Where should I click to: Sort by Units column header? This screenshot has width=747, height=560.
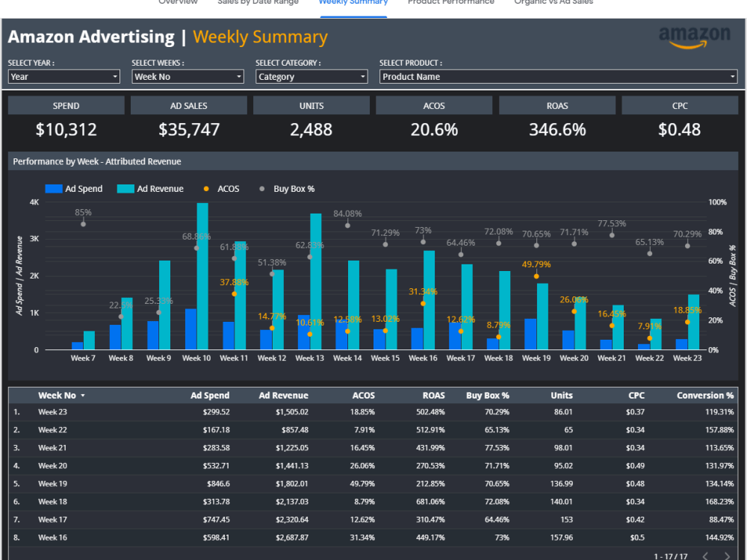562,395
